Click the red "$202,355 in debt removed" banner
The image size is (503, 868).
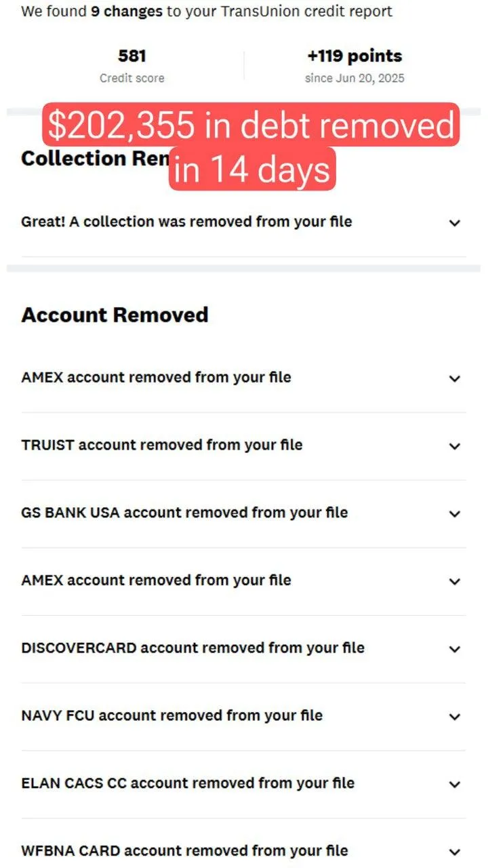251,125
